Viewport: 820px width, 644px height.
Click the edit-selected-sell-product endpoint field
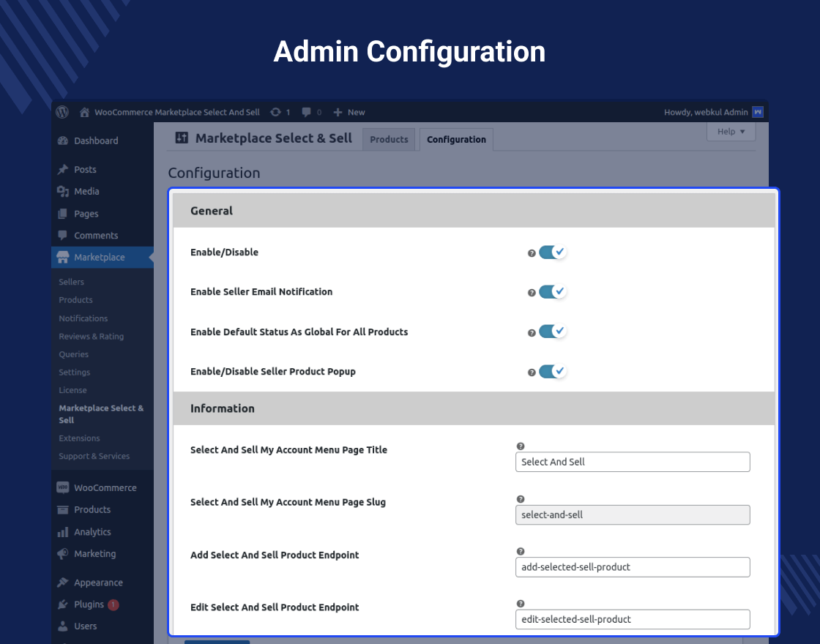[633, 619]
